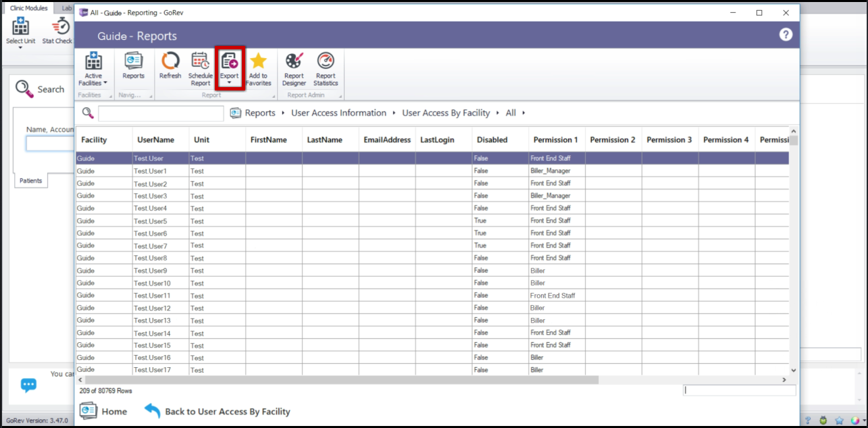This screenshot has height=428, width=868.
Task: Click the help question mark in the Guide - Reports header
Action: 786,35
